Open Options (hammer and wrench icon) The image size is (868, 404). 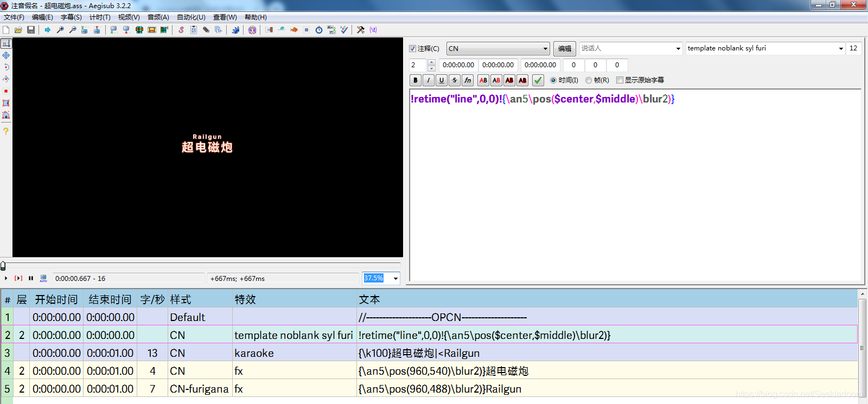[x=361, y=30]
